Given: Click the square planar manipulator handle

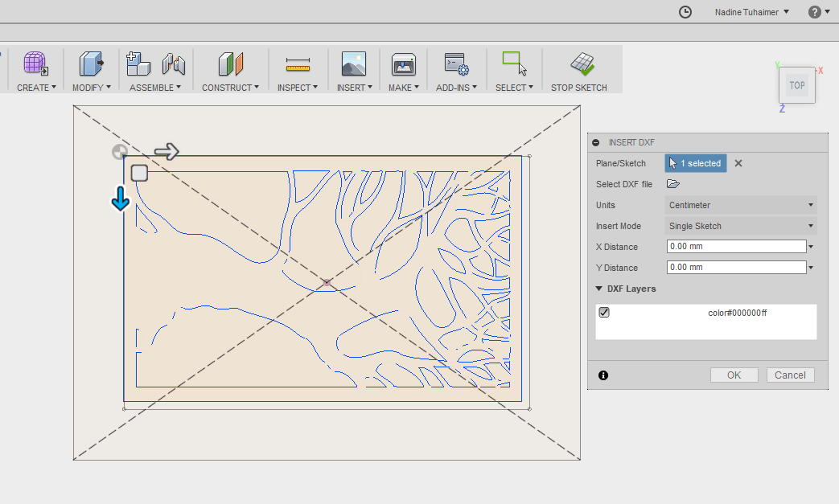Looking at the screenshot, I should (x=139, y=173).
